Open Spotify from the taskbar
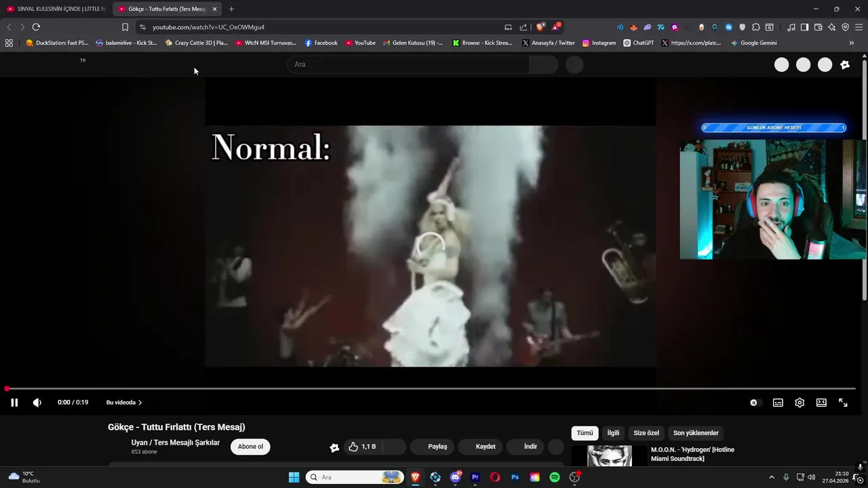This screenshot has width=868, height=488. pos(555,477)
